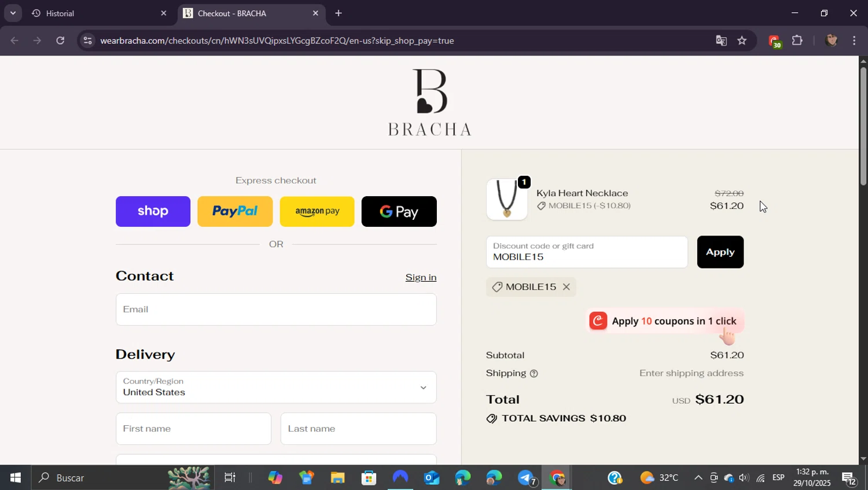The height and width of the screenshot is (490, 868).
Task: Open the tab search dropdown arrow
Action: click(13, 13)
